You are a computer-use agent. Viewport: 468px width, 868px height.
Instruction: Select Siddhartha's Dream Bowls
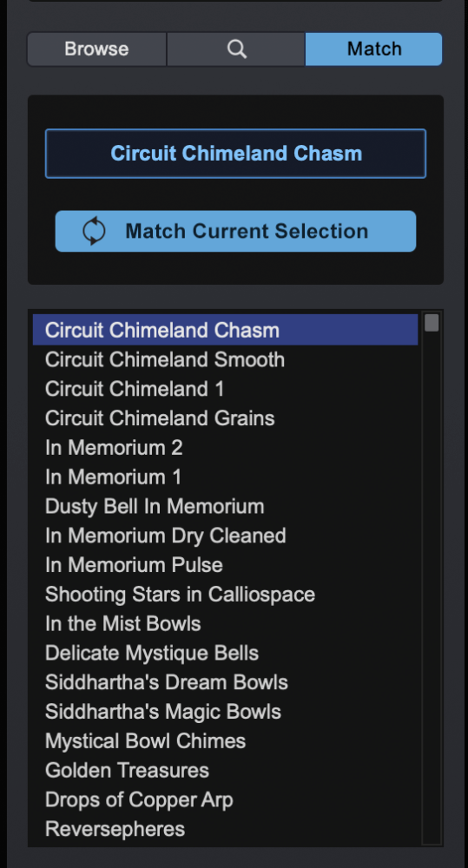(226, 682)
